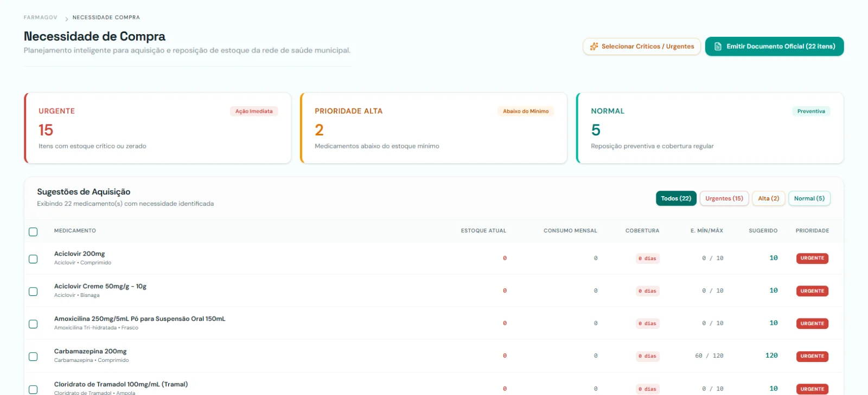Toggle the select-all checkbox in table header
Screen dimensions: 868x395
click(33, 232)
